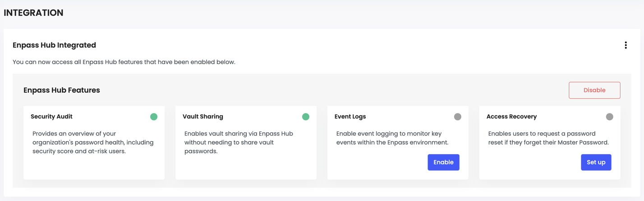
Task: Enable Event Logs feature
Action: 443,162
